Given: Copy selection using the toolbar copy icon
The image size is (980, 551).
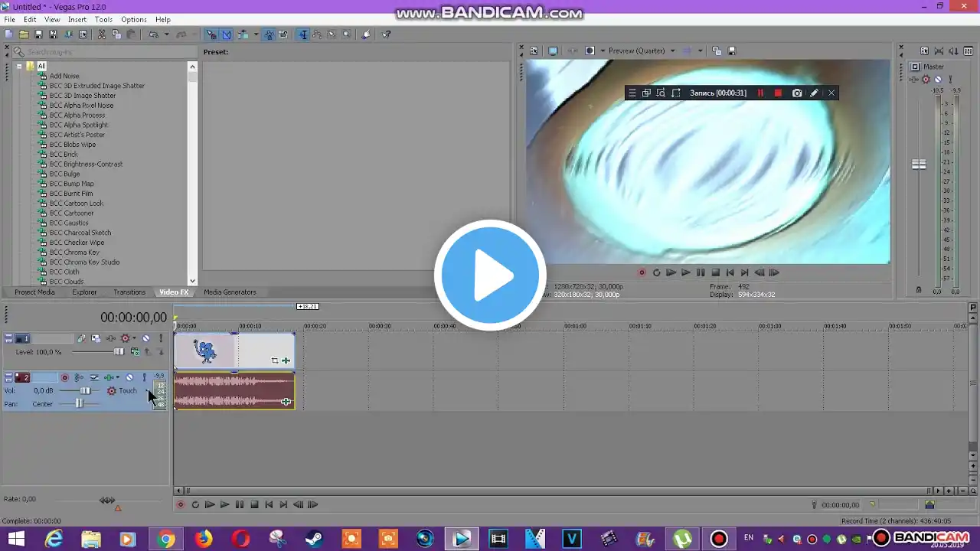Looking at the screenshot, I should 116,34.
